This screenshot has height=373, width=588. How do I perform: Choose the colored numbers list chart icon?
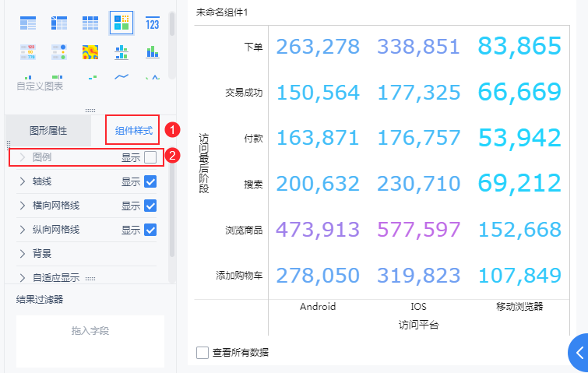tap(28, 52)
